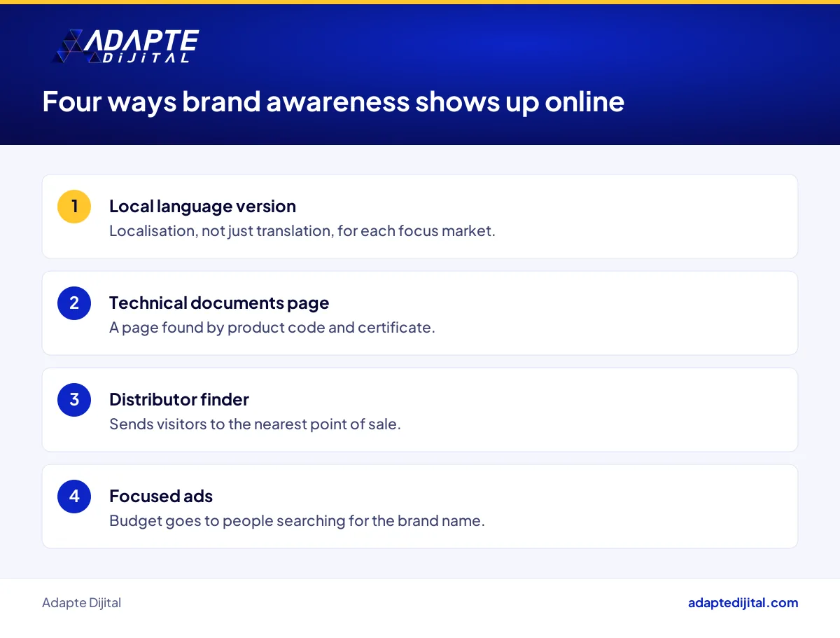The width and height of the screenshot is (840, 638).
Task: Click the yellow number 1 badge
Action: click(74, 207)
